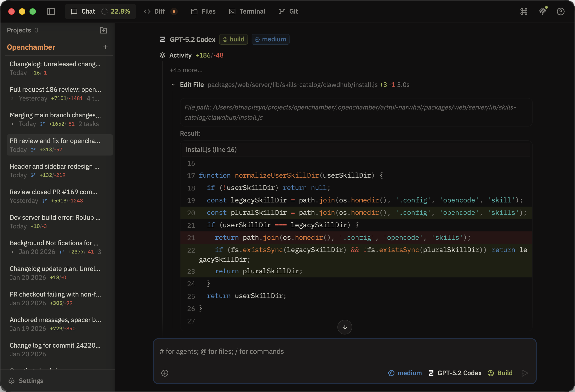Open session PR checkout failing with non-f...
Screen dimensions: 575x392
(60, 299)
